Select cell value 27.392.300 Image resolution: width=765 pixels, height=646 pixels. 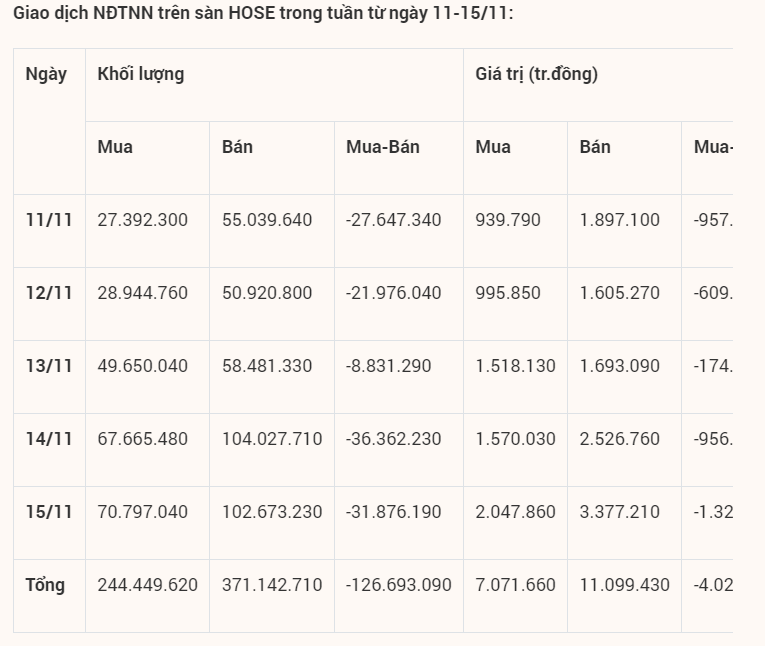pyautogui.click(x=143, y=220)
